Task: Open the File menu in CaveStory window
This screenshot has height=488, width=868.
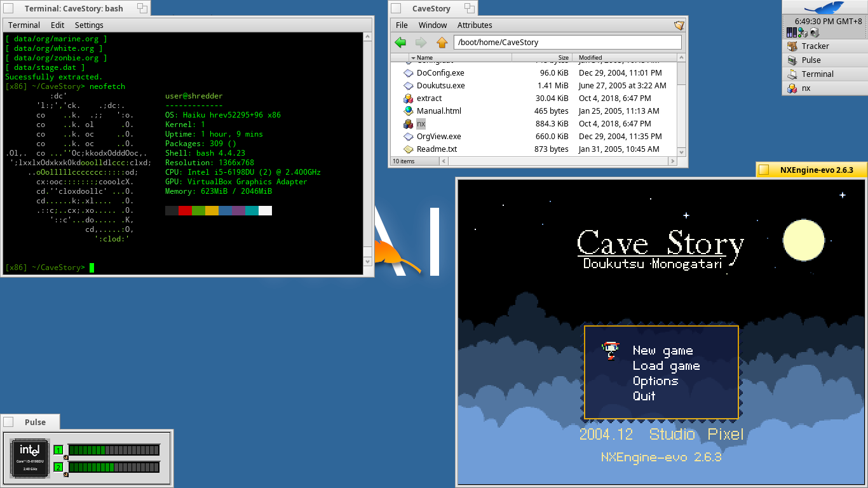Action: click(x=401, y=25)
